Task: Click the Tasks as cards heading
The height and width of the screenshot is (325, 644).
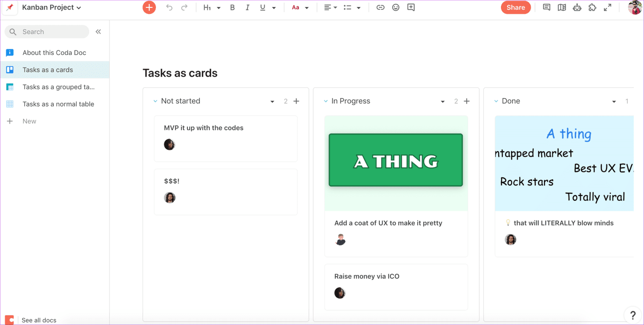Action: (180, 73)
